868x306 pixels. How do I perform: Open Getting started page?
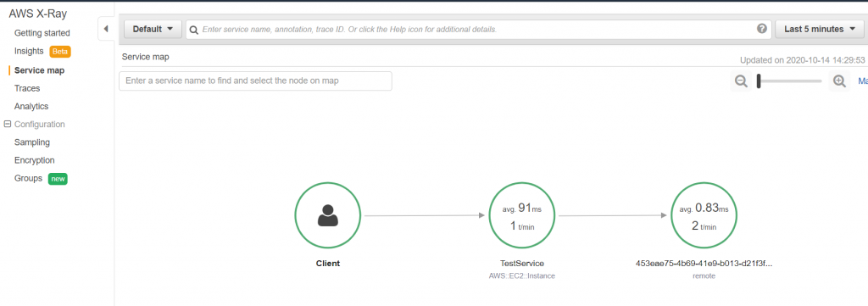point(42,33)
